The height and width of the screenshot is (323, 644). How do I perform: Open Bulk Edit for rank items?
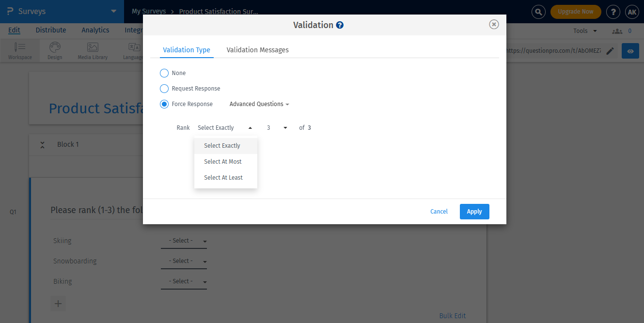pos(452,315)
